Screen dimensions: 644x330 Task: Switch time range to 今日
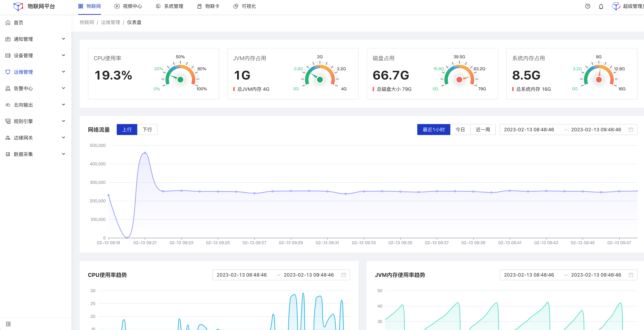pos(460,130)
